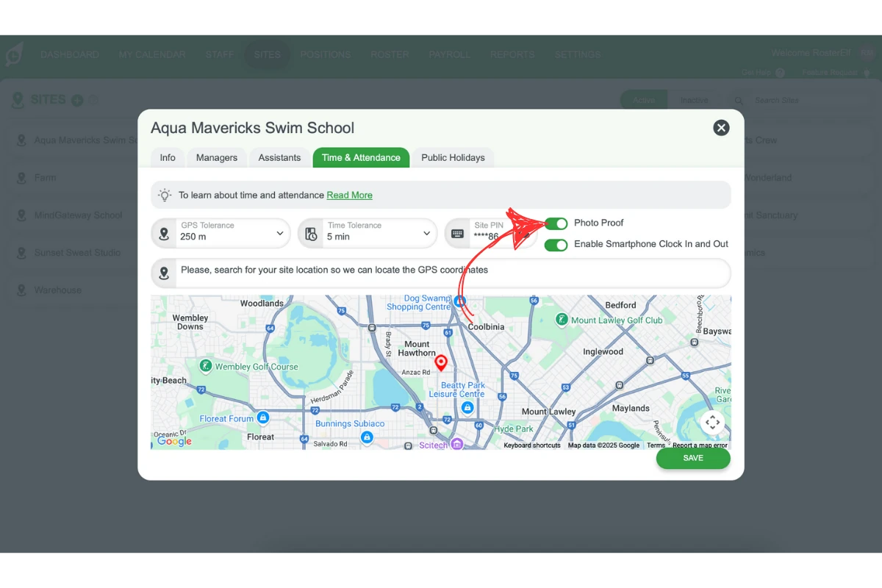Click Feature Request in the background header

pos(836,73)
